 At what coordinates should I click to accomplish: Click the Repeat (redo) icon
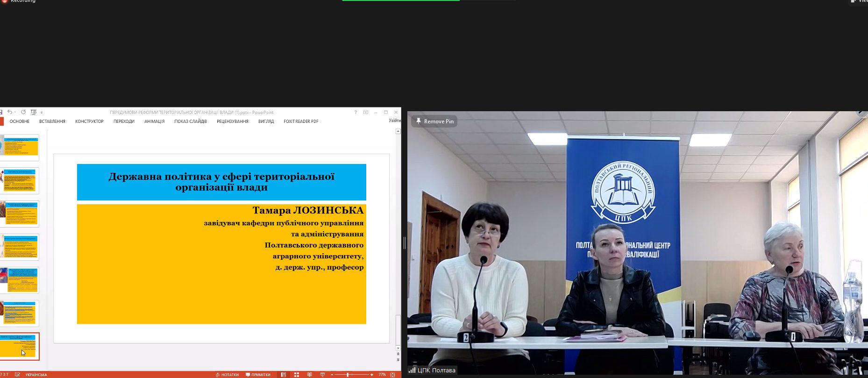coord(23,112)
